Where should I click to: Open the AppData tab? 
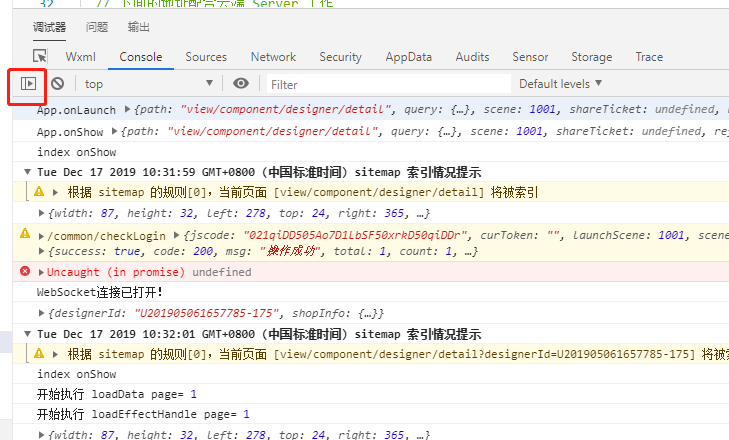pos(408,57)
